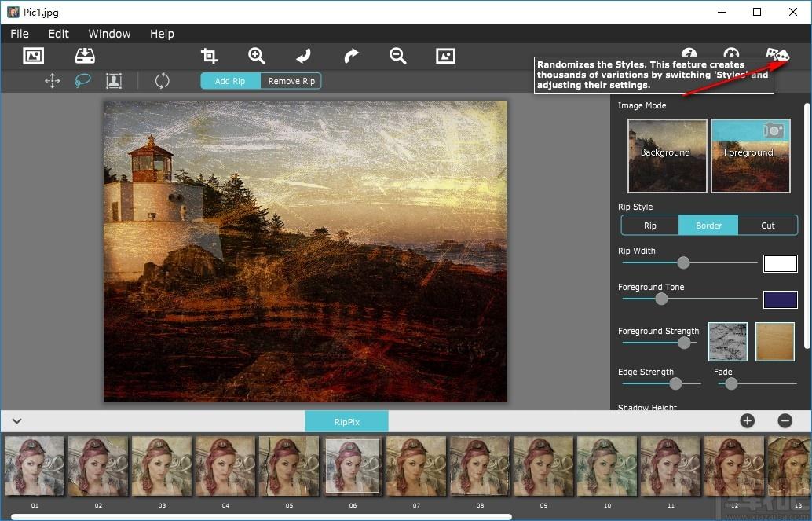
Task: Click the open image icon
Action: tap(33, 56)
